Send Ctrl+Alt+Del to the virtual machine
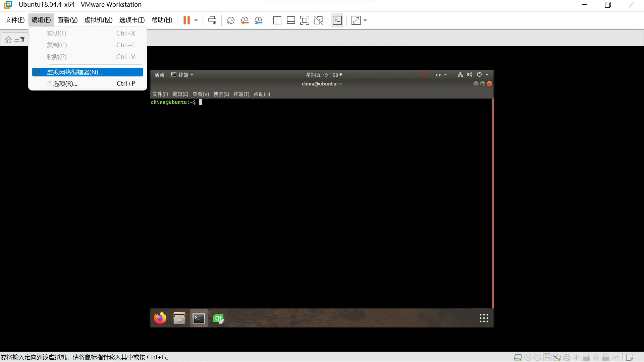Screen dimensions: 644x362 tap(212, 20)
